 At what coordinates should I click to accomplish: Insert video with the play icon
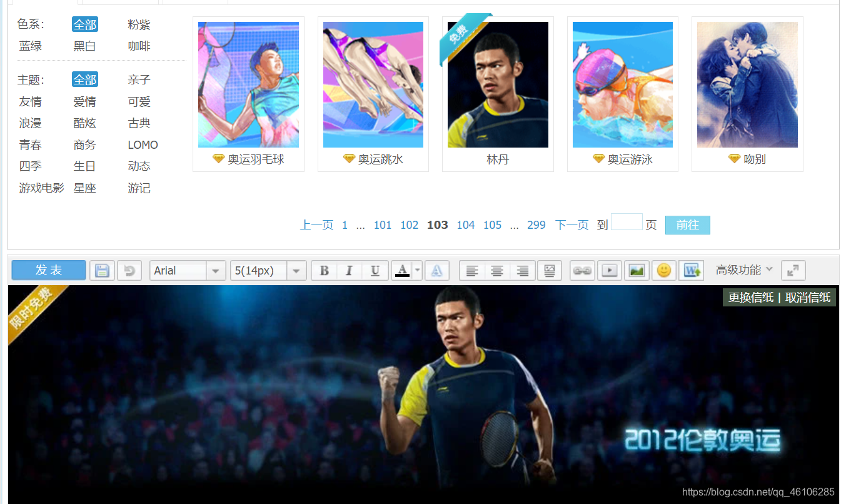pyautogui.click(x=609, y=270)
